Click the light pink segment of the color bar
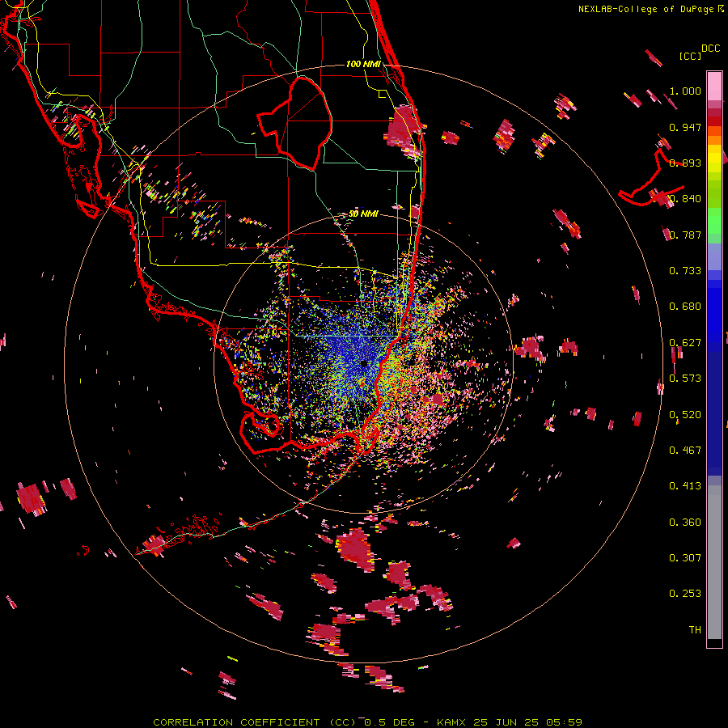Image resolution: width=728 pixels, height=728 pixels. (x=714, y=86)
